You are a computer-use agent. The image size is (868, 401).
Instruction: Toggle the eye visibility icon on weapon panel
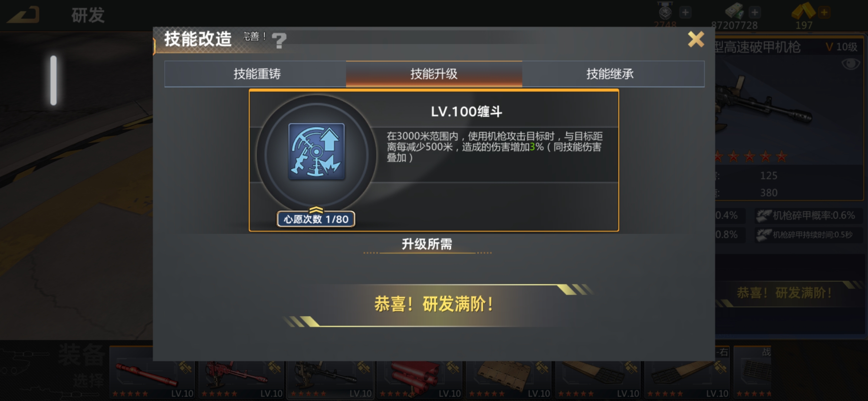(851, 64)
